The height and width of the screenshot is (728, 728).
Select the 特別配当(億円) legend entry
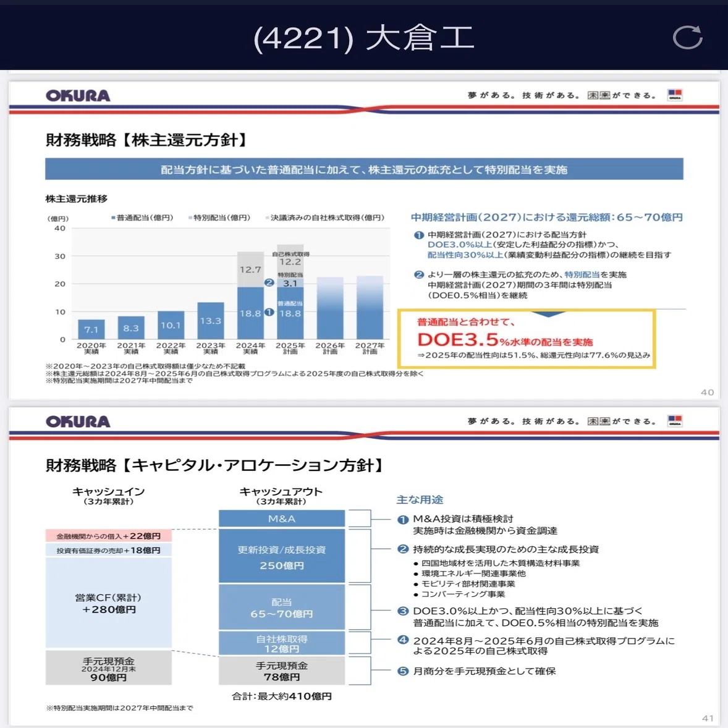[x=219, y=218]
